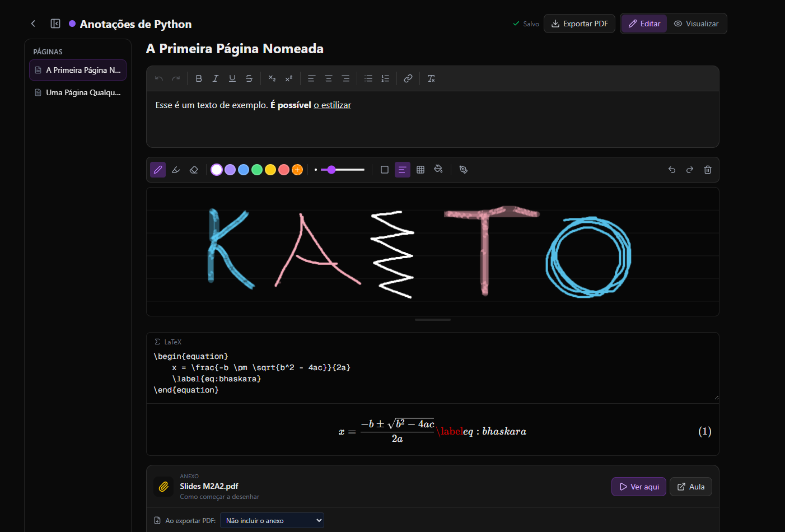This screenshot has height=532, width=785.
Task: Redo the text edit
Action: point(176,78)
